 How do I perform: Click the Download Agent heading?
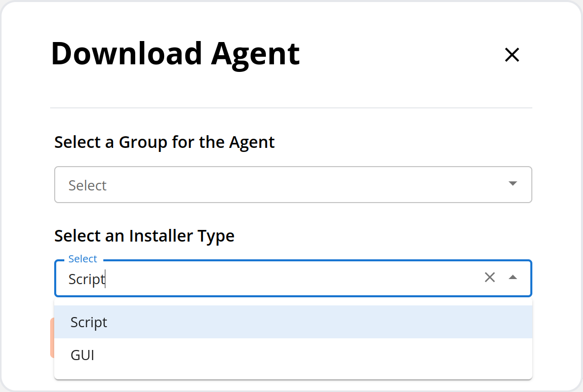pyautogui.click(x=175, y=54)
